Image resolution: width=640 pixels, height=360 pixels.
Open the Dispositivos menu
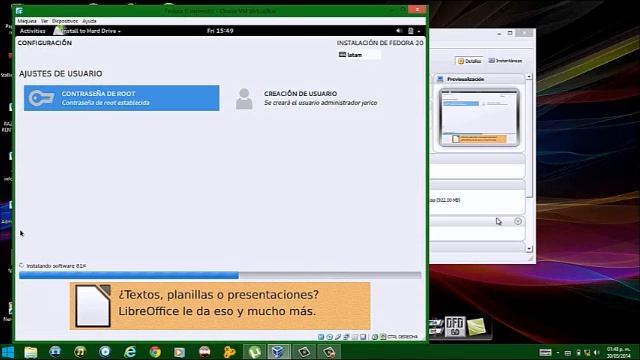(x=65, y=21)
